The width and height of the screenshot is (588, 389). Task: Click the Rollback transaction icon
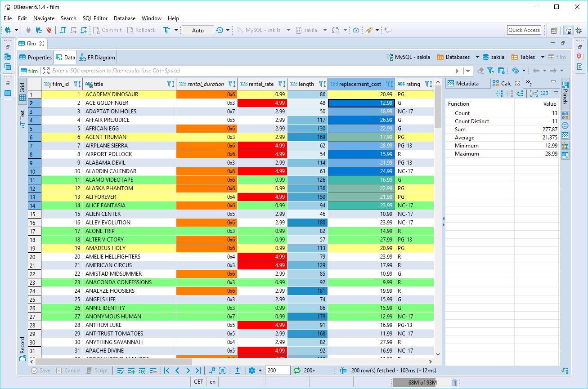pyautogui.click(x=129, y=30)
